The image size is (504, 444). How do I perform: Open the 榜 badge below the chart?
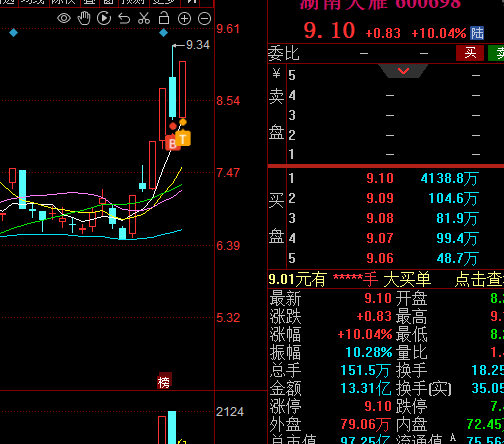(164, 382)
